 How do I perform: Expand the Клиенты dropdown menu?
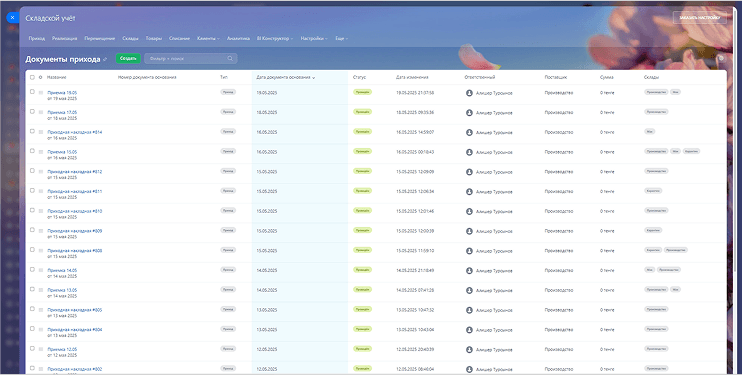208,38
